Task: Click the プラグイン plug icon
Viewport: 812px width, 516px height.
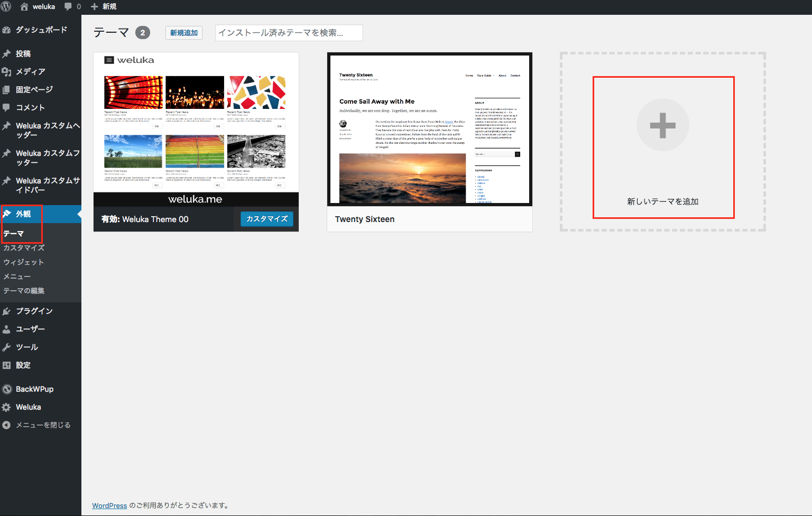Action: click(x=6, y=311)
